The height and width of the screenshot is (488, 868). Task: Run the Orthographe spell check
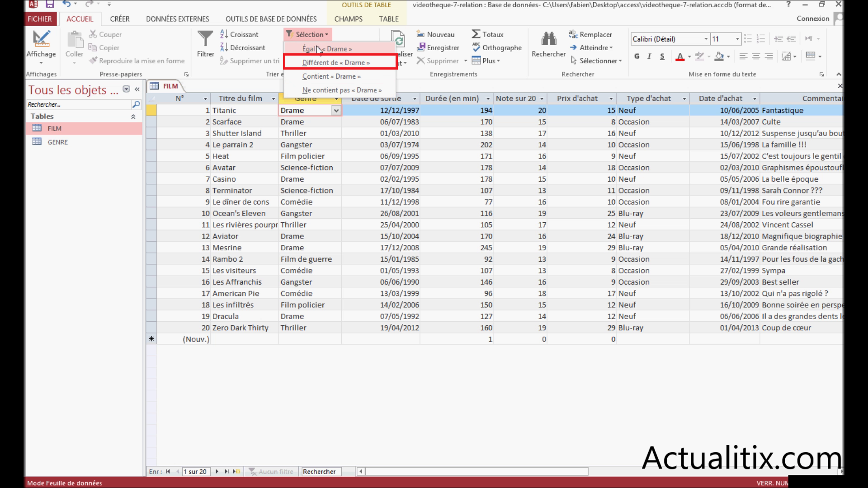[496, 47]
